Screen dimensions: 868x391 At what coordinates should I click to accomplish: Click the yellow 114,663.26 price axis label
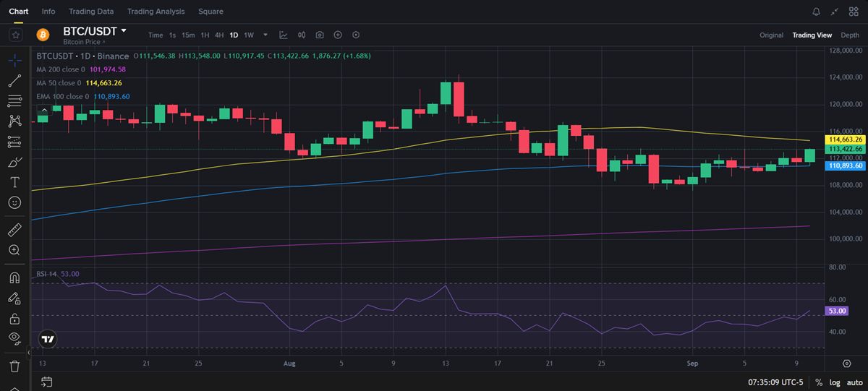point(845,139)
